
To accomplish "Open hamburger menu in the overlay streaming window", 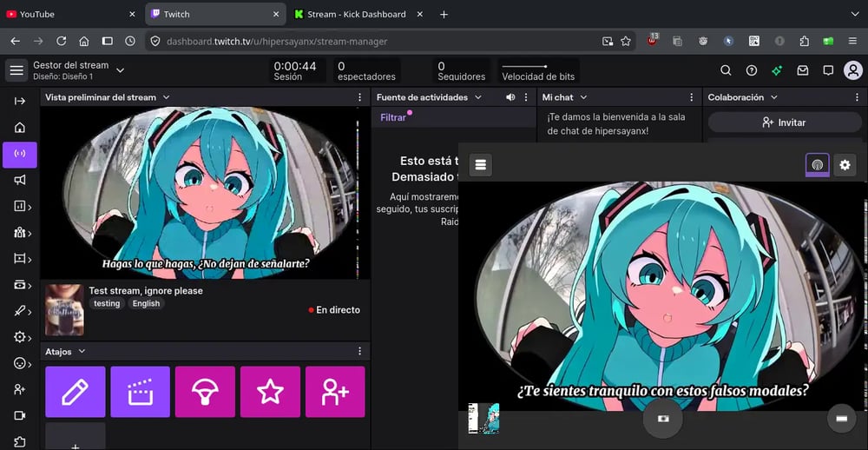I will 481,165.
